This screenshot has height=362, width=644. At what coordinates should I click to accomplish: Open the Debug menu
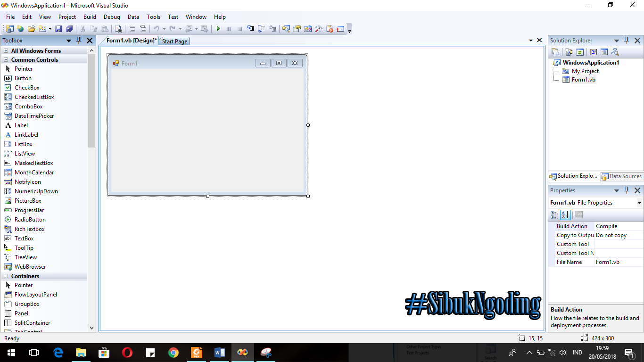[x=112, y=16]
